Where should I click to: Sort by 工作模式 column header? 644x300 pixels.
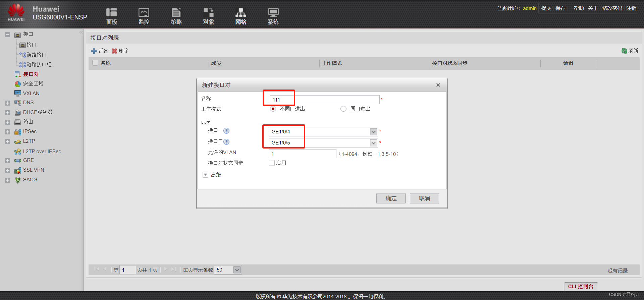pos(332,63)
